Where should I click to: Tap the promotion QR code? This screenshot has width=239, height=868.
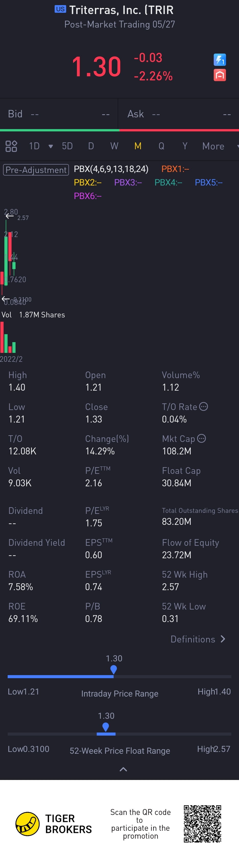[202, 824]
